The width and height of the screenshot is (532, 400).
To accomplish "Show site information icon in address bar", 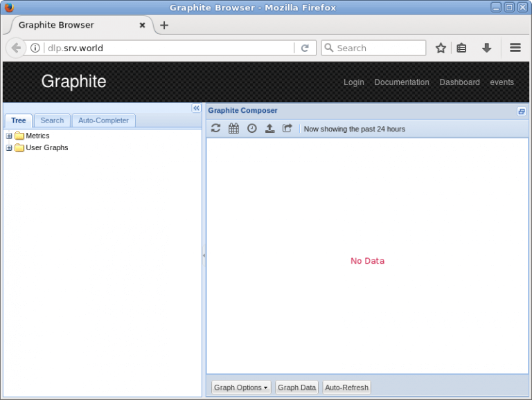I will click(x=35, y=48).
